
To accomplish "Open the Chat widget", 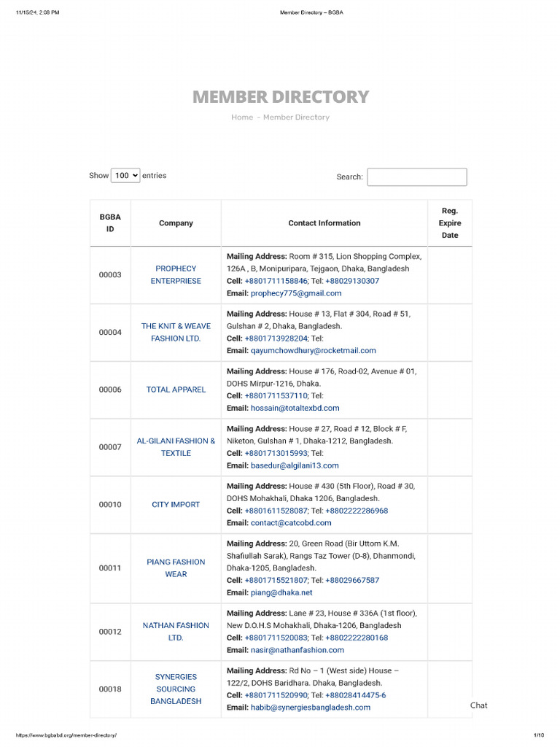I will 478,705.
